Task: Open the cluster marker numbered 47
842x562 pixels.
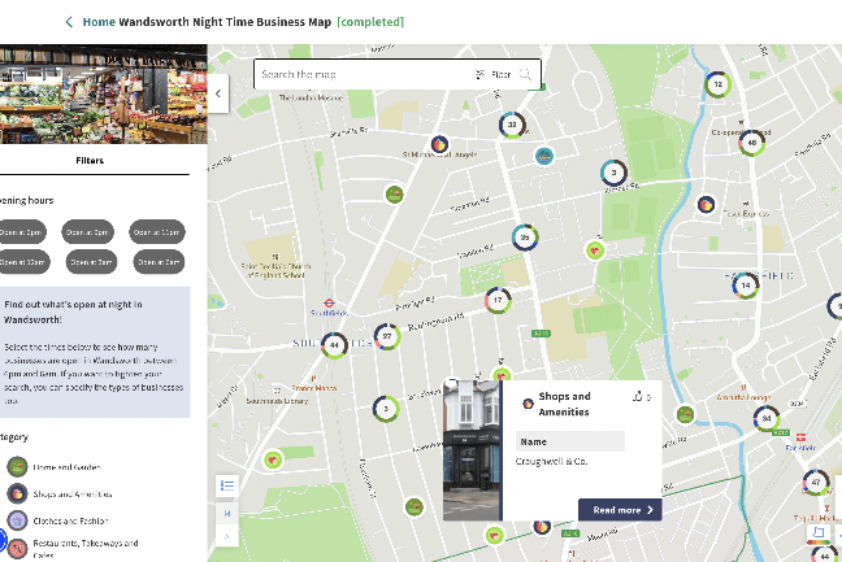Action: (x=816, y=482)
